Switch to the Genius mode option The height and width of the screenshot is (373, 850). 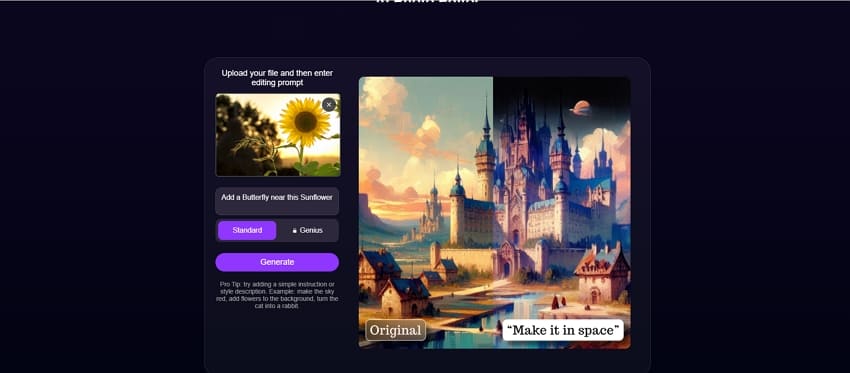coord(307,230)
